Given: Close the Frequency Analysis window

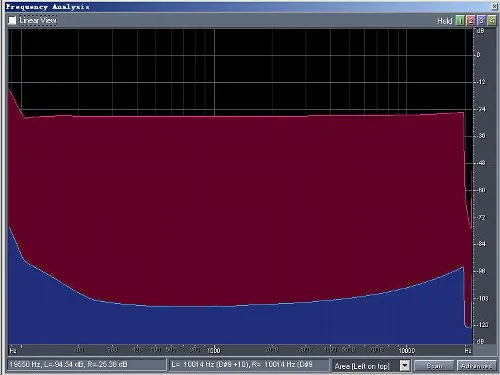Looking at the screenshot, I should 495,6.
